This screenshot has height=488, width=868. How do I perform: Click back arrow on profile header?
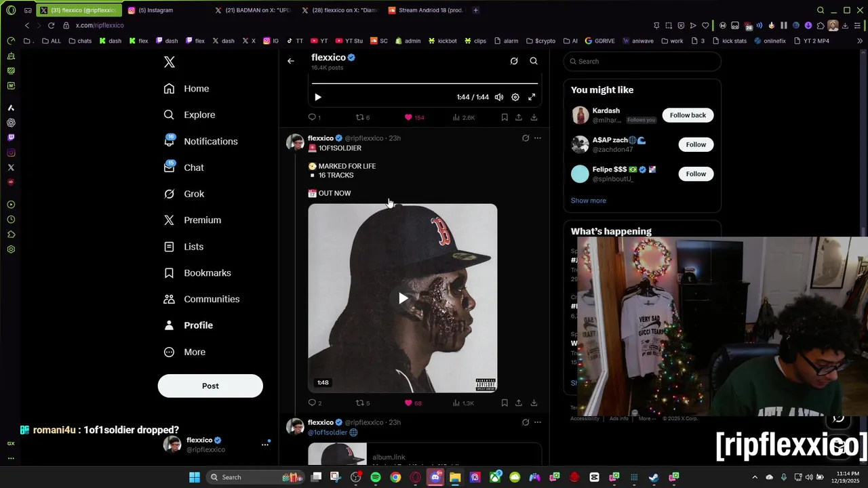291,61
